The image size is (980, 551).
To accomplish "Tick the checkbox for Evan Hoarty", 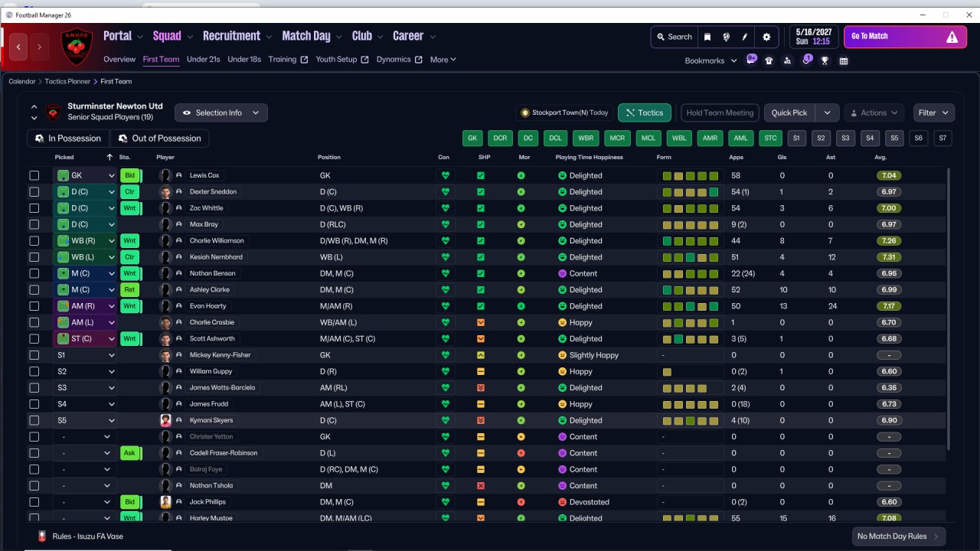I will [34, 306].
